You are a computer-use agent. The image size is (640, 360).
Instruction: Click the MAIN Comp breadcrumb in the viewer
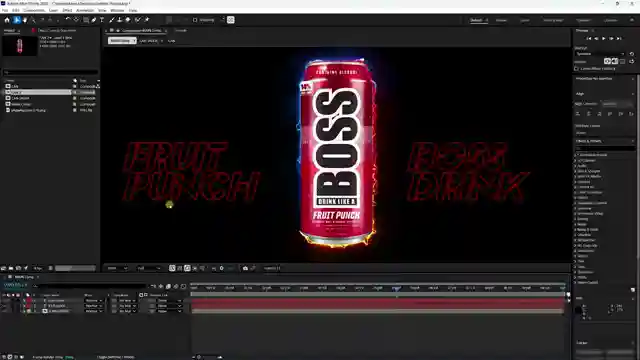122,41
